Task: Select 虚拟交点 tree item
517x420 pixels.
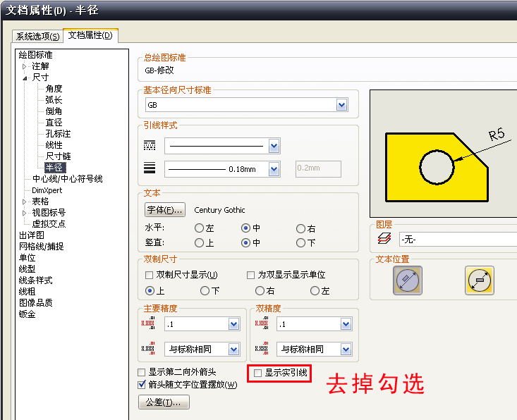Action: (49, 224)
